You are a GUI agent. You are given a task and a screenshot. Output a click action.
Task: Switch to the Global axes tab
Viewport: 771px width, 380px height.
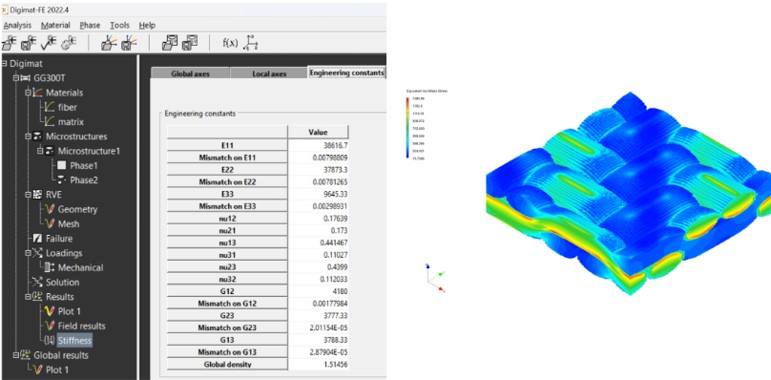[190, 73]
